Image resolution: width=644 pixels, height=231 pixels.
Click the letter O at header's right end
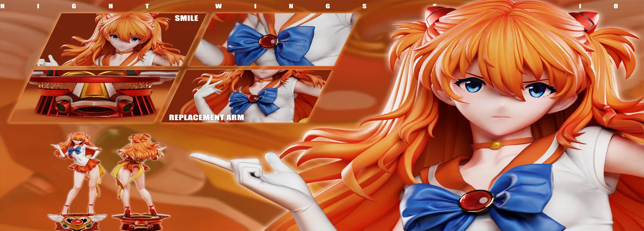616,6
